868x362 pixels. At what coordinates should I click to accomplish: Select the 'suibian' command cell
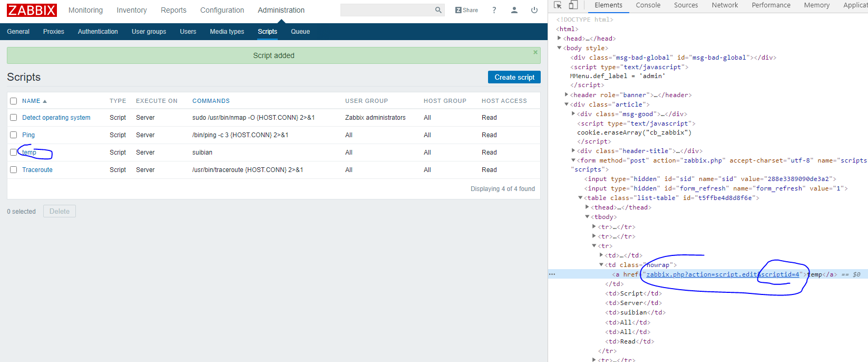coord(202,153)
